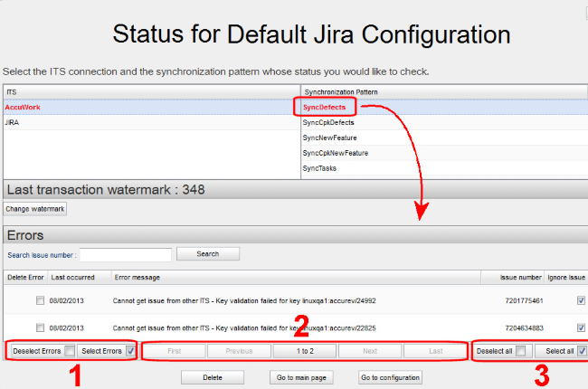The width and height of the screenshot is (588, 389).
Task: Uncheck the Select Errors checkbox
Action: point(131,350)
